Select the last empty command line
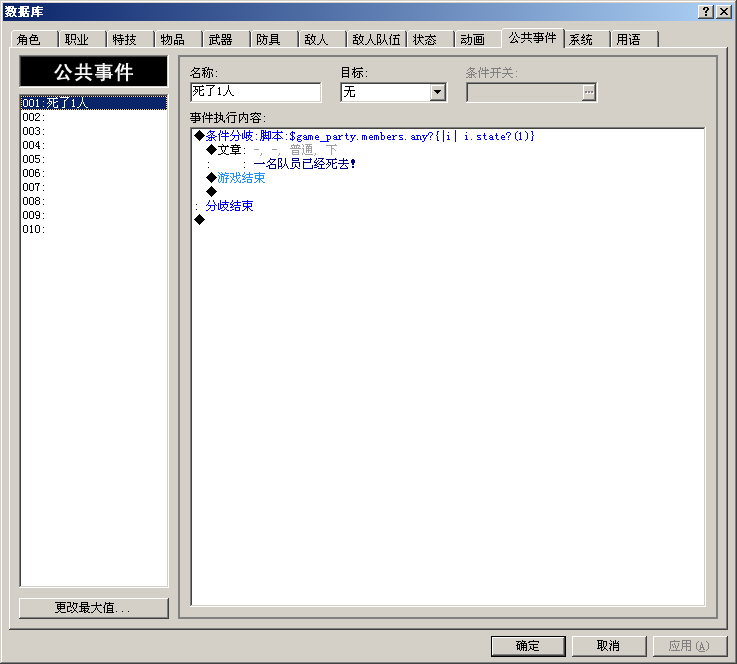This screenshot has width=737, height=664. (x=448, y=220)
